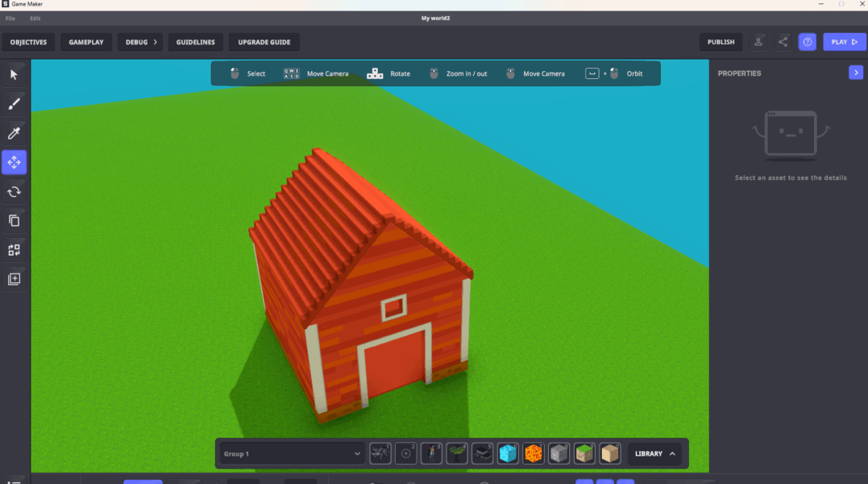
Task: Click the share icon
Action: pos(783,42)
